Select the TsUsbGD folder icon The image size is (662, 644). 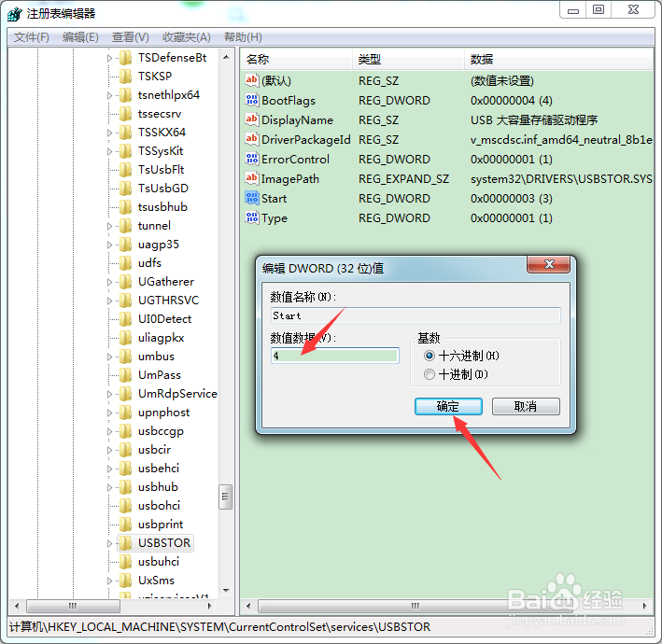tap(125, 189)
